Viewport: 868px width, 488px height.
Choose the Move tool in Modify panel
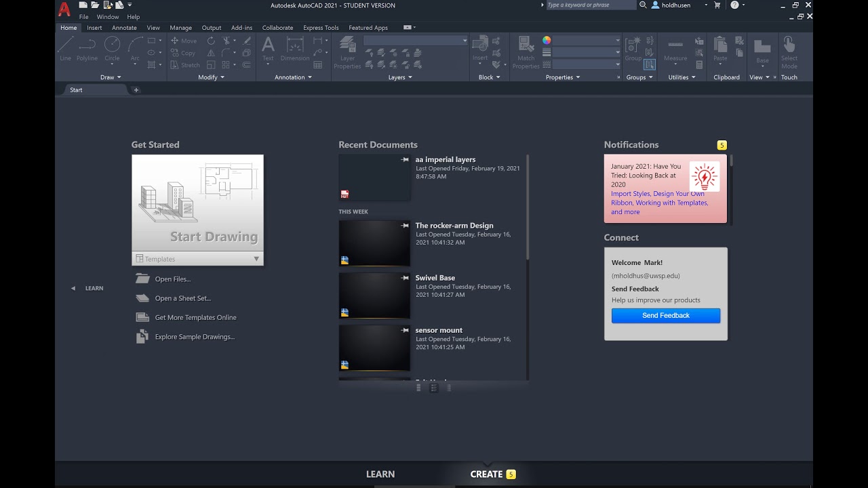[x=184, y=41]
